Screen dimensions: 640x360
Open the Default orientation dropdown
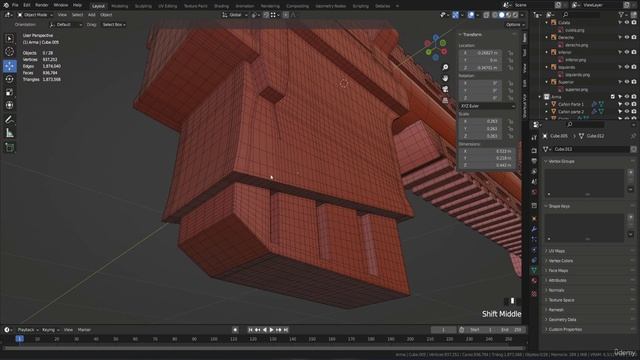click(65, 24)
